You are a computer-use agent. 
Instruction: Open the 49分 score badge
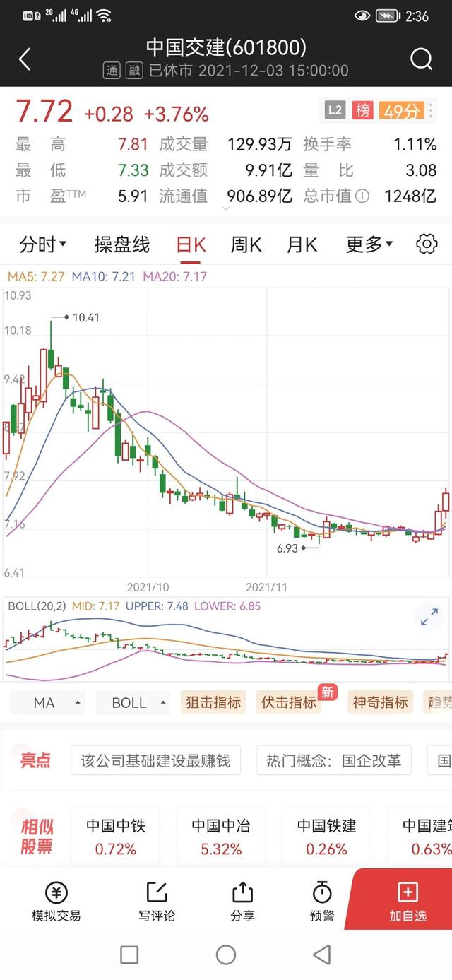point(402,110)
